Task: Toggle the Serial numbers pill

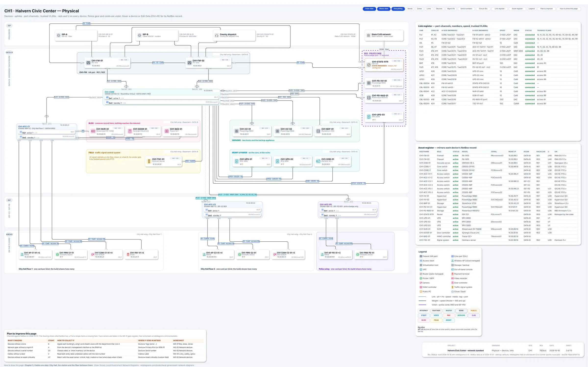Action: pyautogui.click(x=466, y=9)
